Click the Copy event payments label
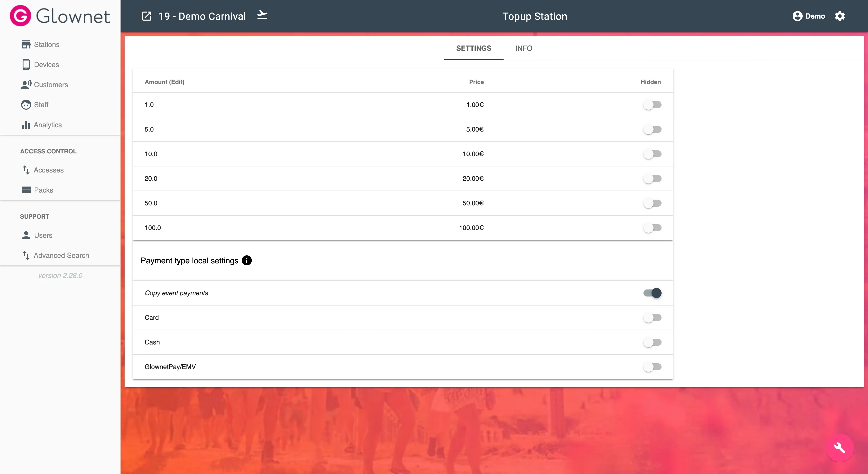The image size is (868, 474). point(176,293)
